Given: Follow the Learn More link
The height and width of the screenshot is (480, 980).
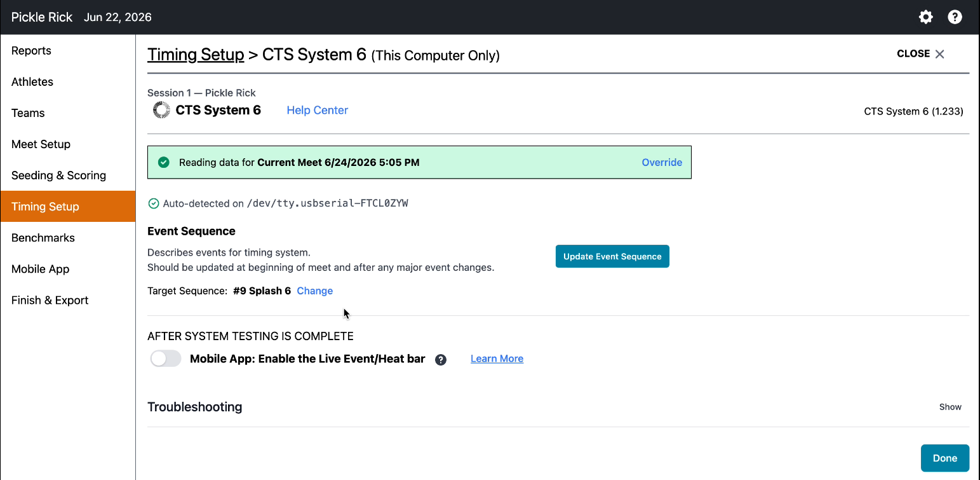Looking at the screenshot, I should pyautogui.click(x=497, y=359).
